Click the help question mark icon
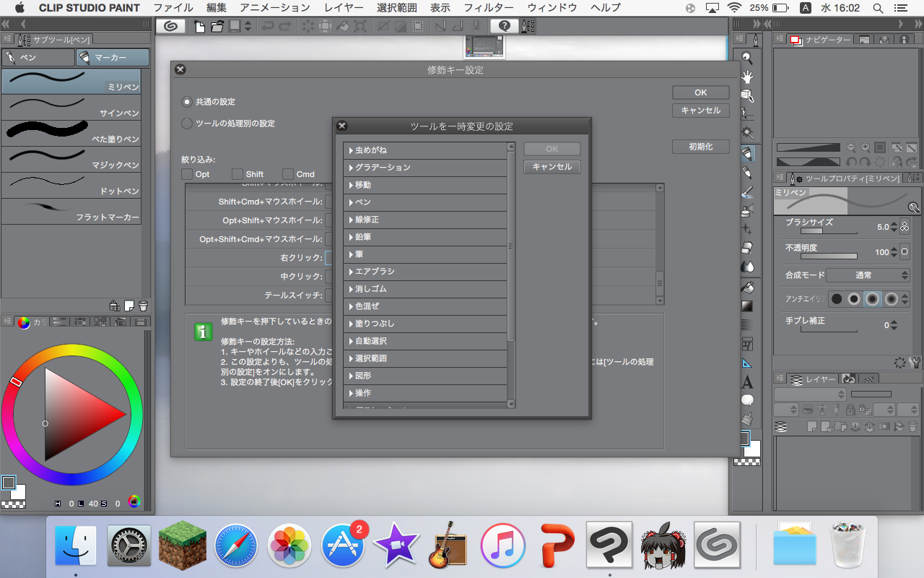924x578 pixels. [504, 27]
